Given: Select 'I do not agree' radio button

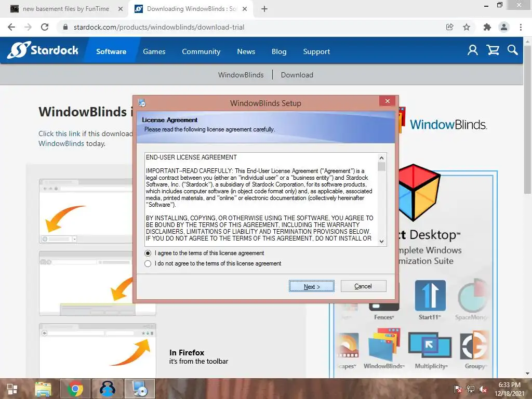Looking at the screenshot, I should pos(148,263).
